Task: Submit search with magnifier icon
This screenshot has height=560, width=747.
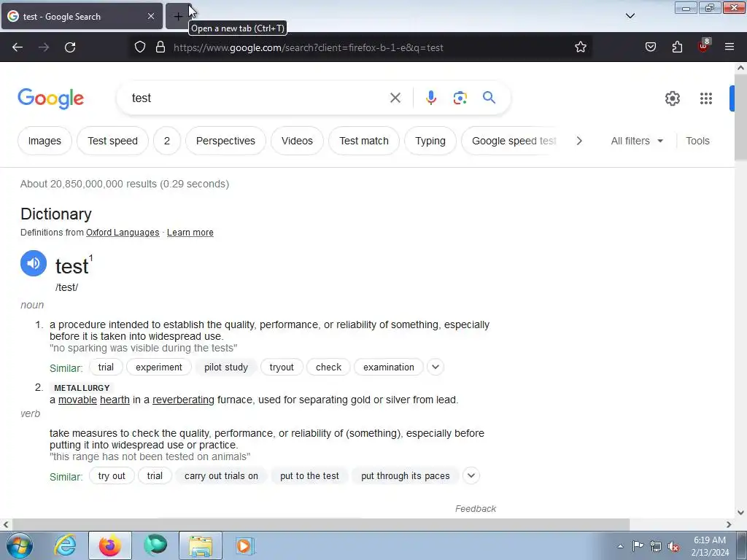Action: (489, 98)
